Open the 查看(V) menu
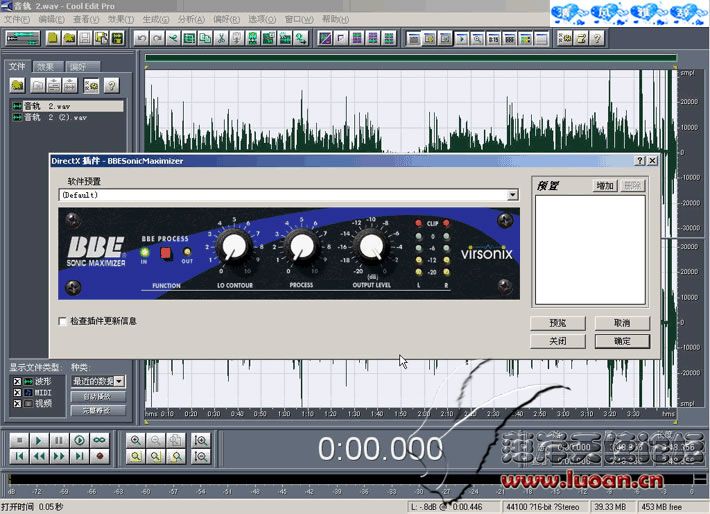The width and height of the screenshot is (710, 514). coord(86,19)
